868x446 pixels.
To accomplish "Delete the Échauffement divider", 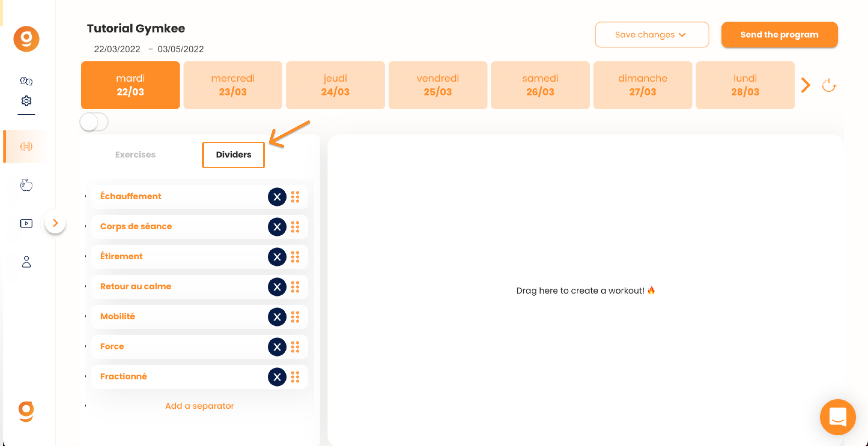I will click(277, 197).
